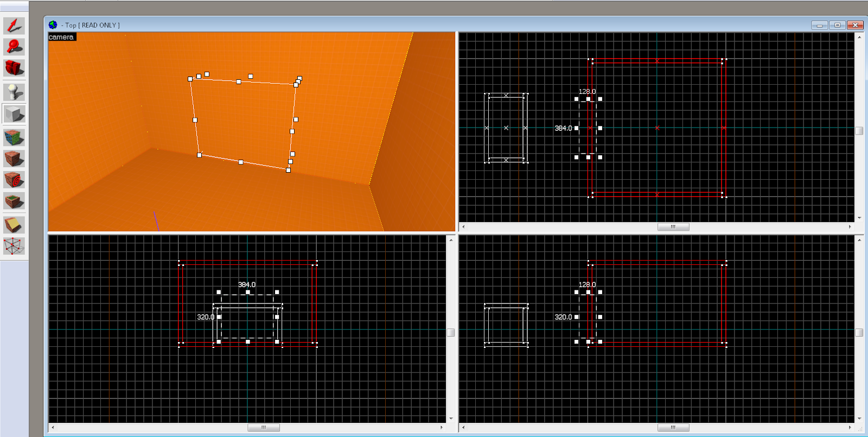
Task: Click up arrow of lower-right viewport vertical scrollbar
Action: [859, 239]
